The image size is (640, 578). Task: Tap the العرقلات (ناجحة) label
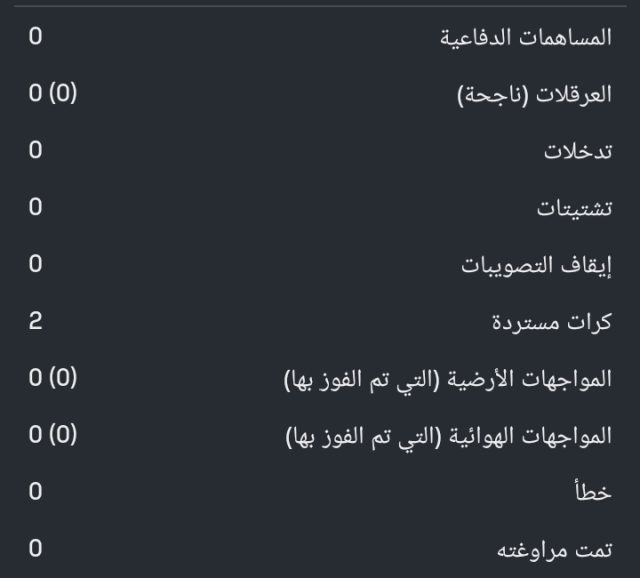point(534,95)
